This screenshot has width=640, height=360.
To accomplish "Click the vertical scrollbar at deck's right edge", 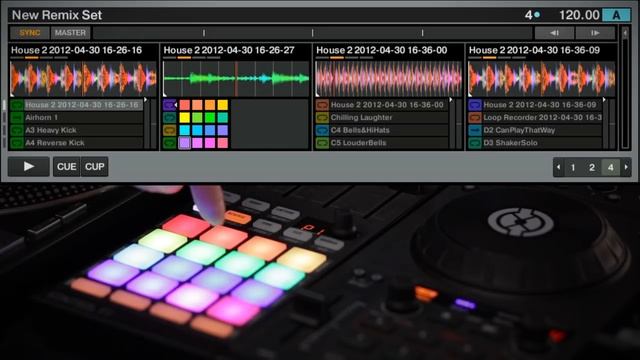I will click(625, 88).
